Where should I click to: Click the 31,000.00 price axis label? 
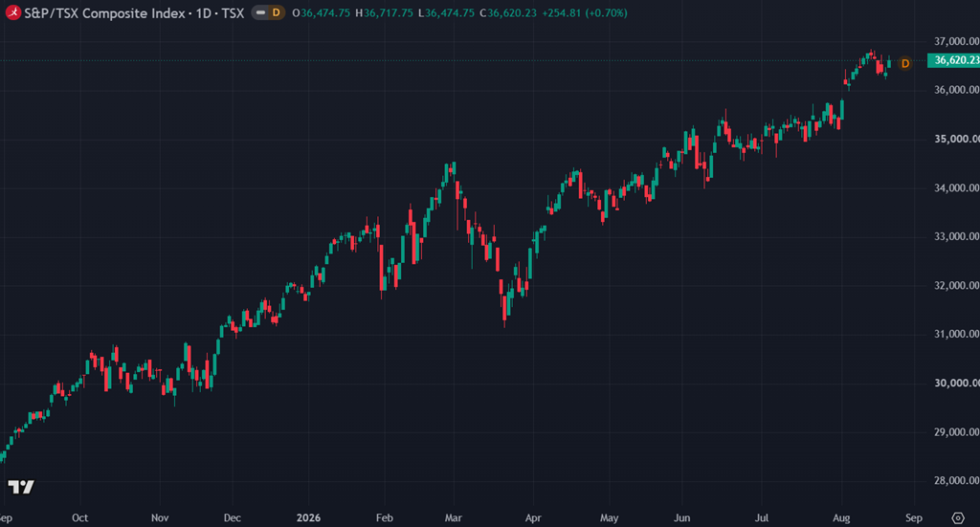point(956,334)
